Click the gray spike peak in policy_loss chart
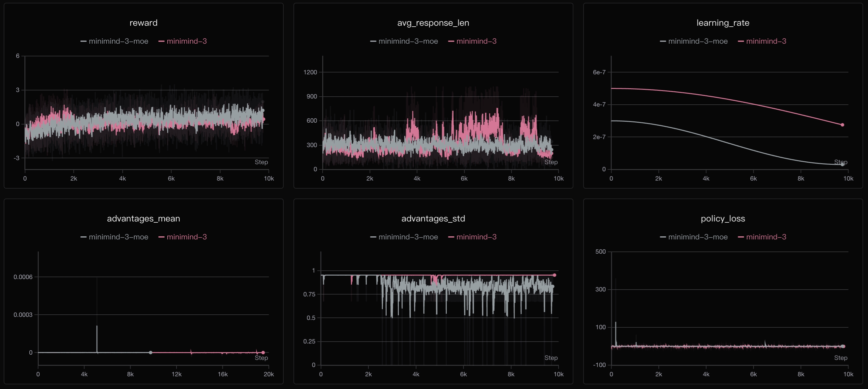 pos(616,323)
